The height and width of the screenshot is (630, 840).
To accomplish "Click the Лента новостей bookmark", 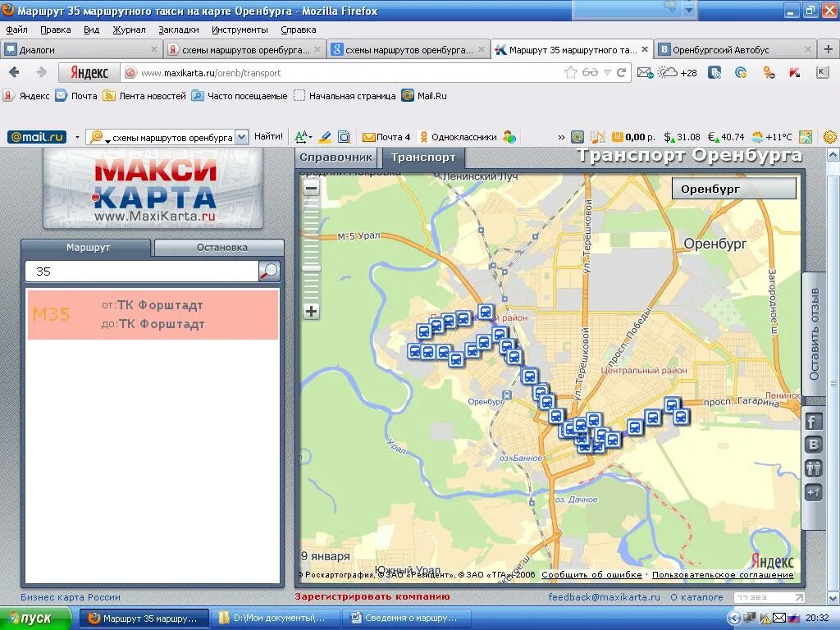I will coord(144,96).
